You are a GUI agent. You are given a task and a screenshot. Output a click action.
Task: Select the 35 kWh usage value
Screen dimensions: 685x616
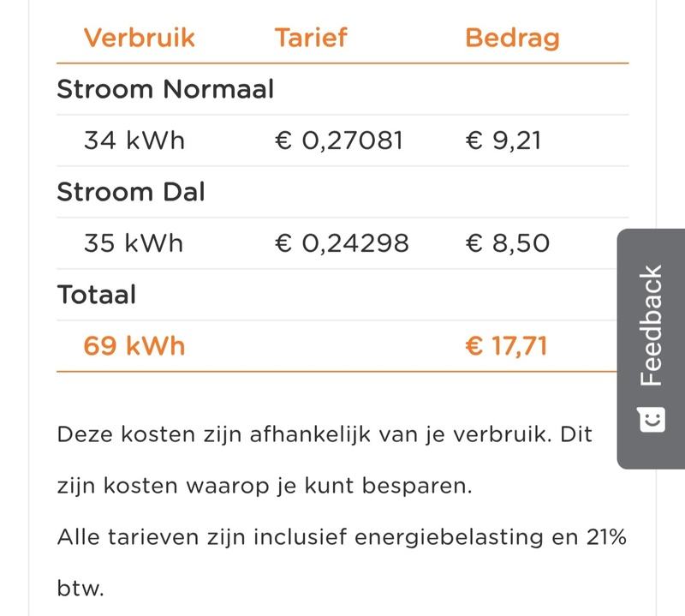click(134, 243)
